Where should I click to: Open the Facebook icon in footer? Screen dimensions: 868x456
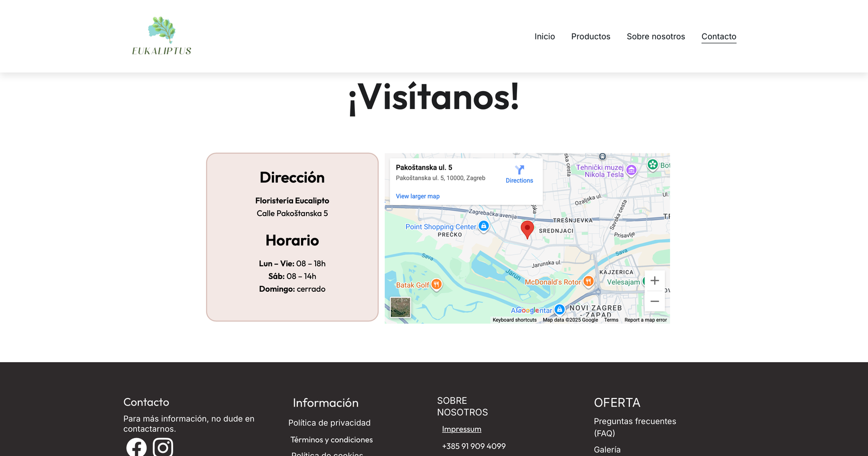(136, 447)
